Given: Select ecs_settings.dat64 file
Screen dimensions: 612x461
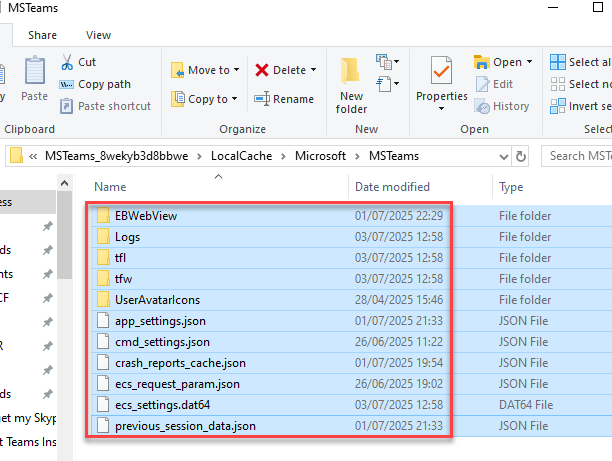Looking at the screenshot, I should click(162, 405).
